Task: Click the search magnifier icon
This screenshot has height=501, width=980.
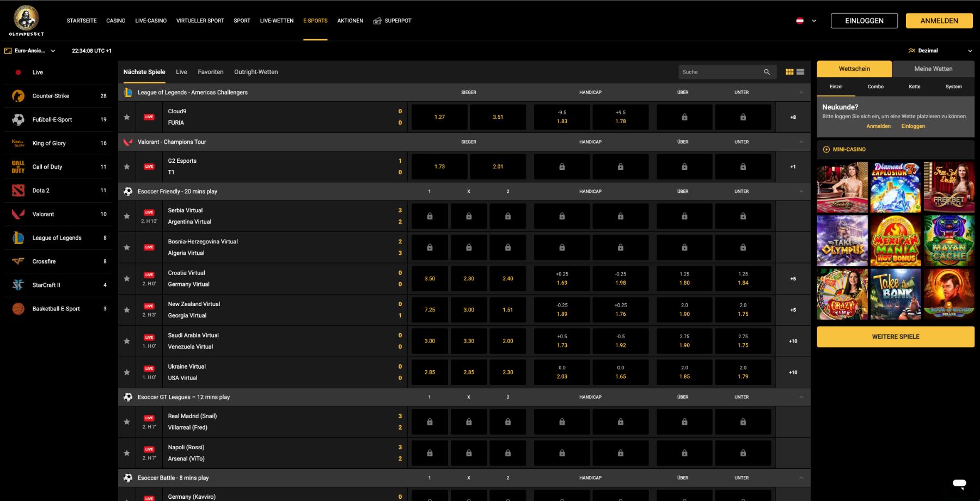Action: pyautogui.click(x=767, y=72)
